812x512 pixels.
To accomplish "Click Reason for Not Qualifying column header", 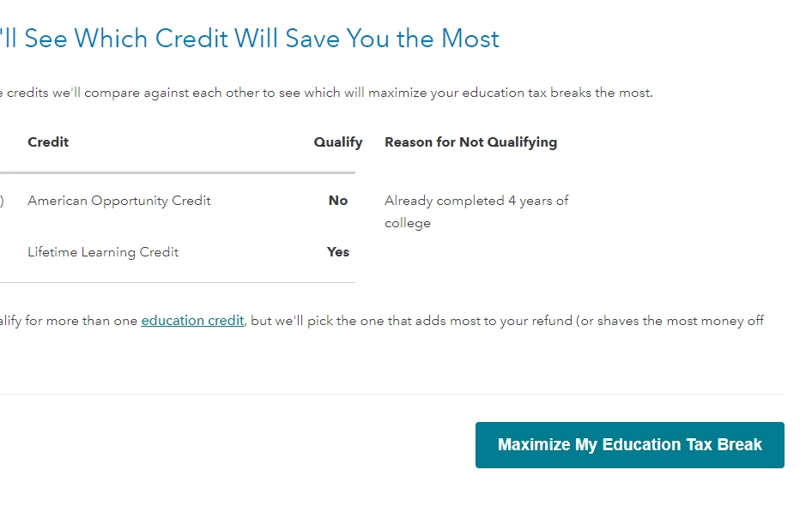I will pyautogui.click(x=470, y=142).
